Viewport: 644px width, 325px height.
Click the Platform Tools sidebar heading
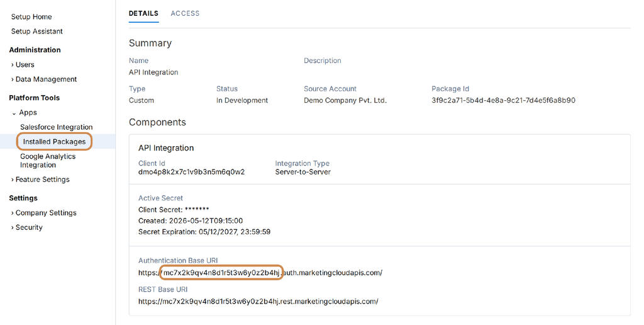coord(35,98)
